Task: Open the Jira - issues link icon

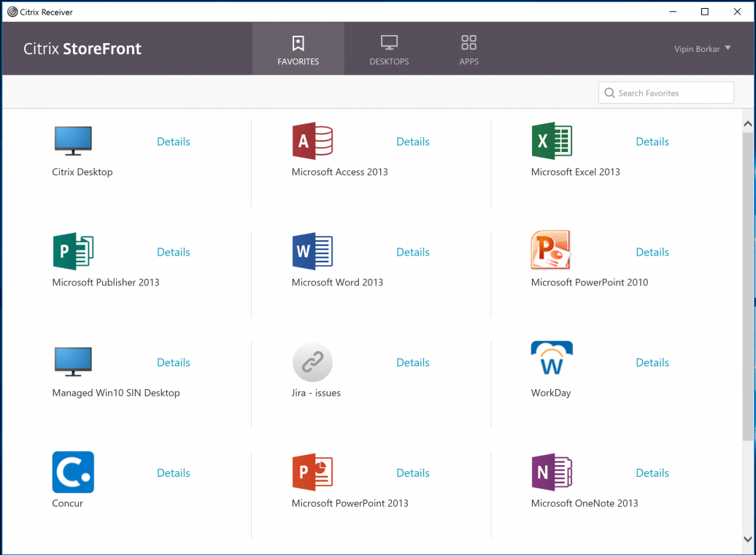Action: (312, 362)
